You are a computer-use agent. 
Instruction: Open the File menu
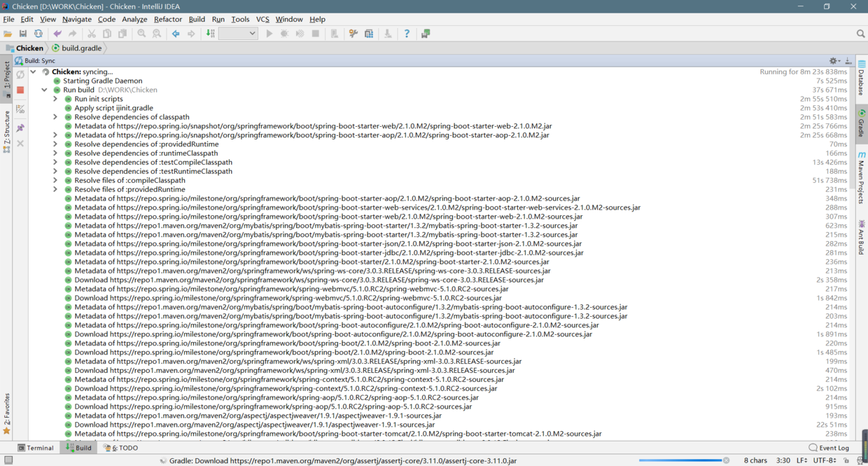pyautogui.click(x=8, y=20)
